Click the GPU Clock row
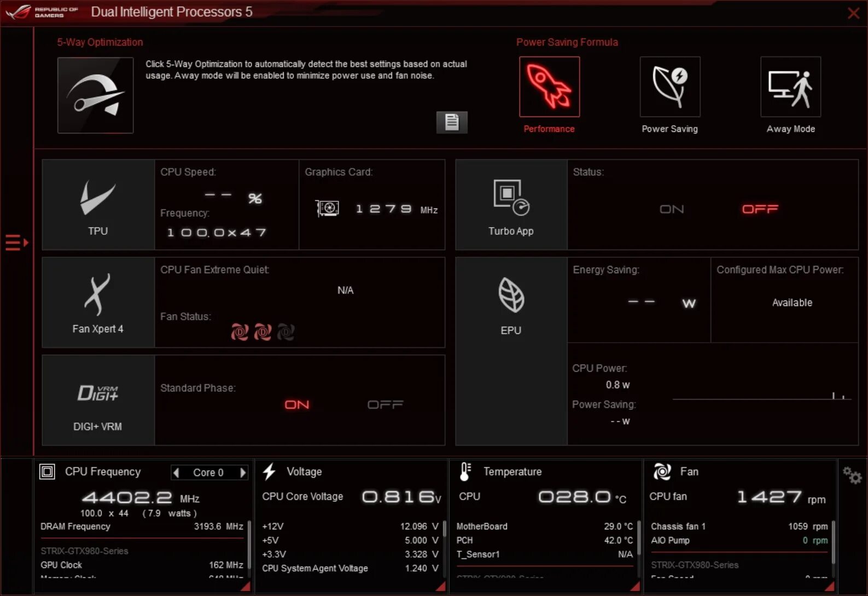 tap(142, 565)
